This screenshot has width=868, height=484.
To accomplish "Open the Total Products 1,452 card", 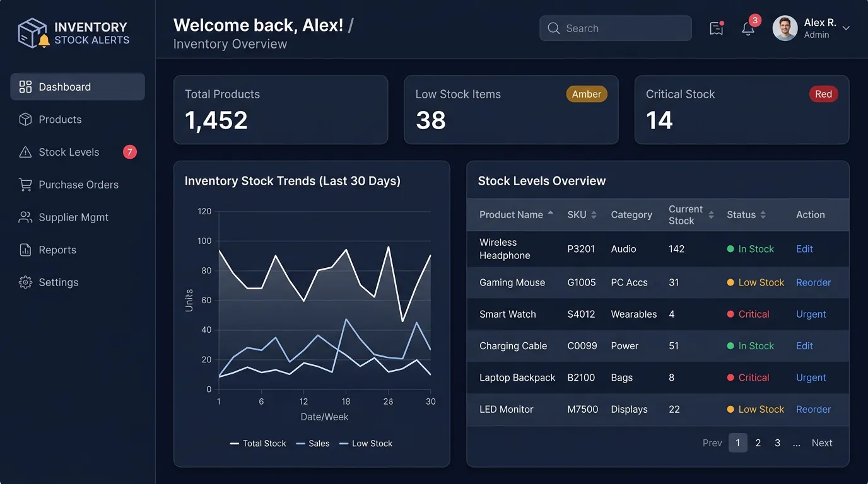I will (x=281, y=110).
